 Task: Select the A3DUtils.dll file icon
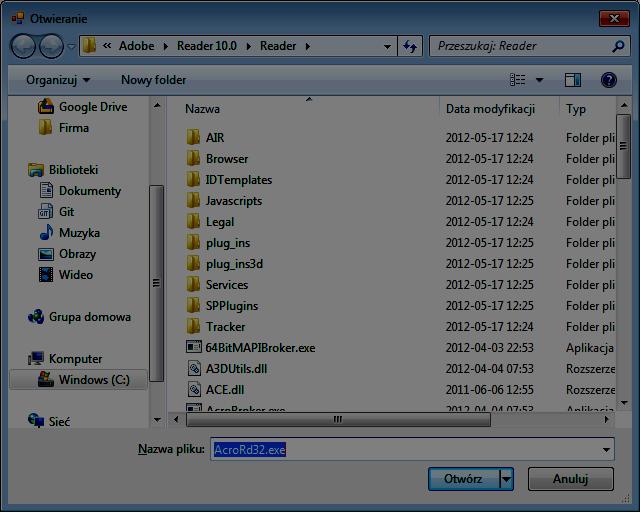click(194, 369)
